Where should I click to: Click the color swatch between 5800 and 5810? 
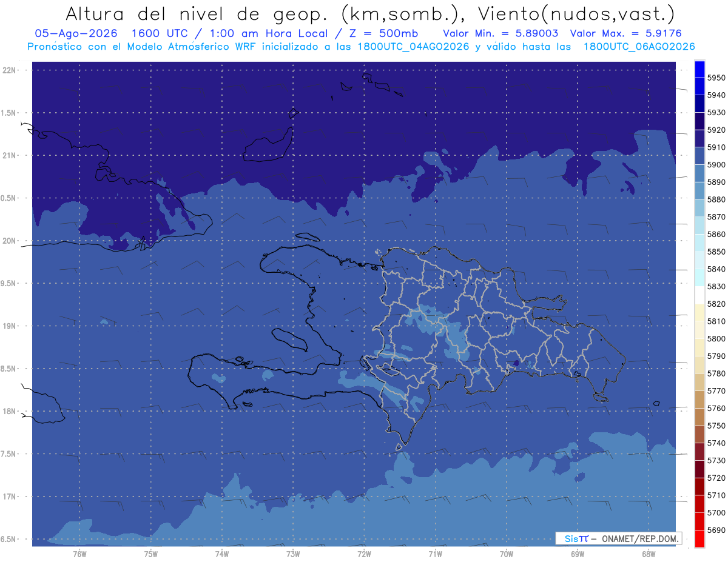tap(699, 330)
